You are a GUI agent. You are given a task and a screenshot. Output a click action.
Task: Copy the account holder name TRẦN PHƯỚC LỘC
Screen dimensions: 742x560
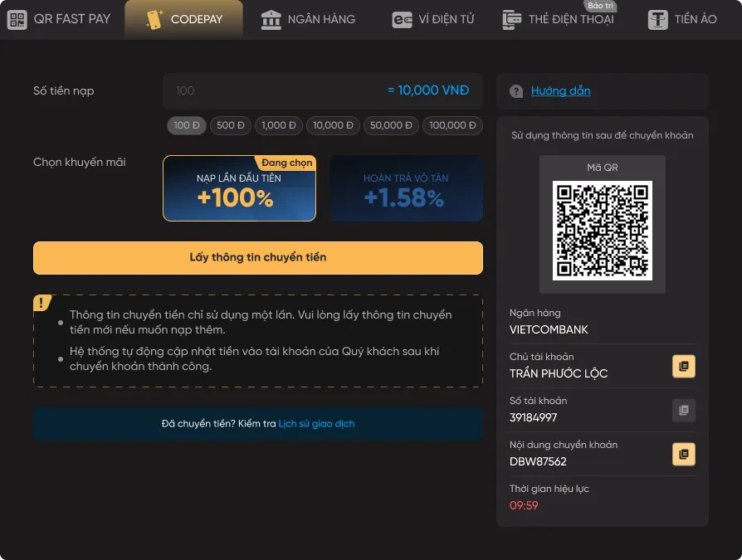coord(683,365)
